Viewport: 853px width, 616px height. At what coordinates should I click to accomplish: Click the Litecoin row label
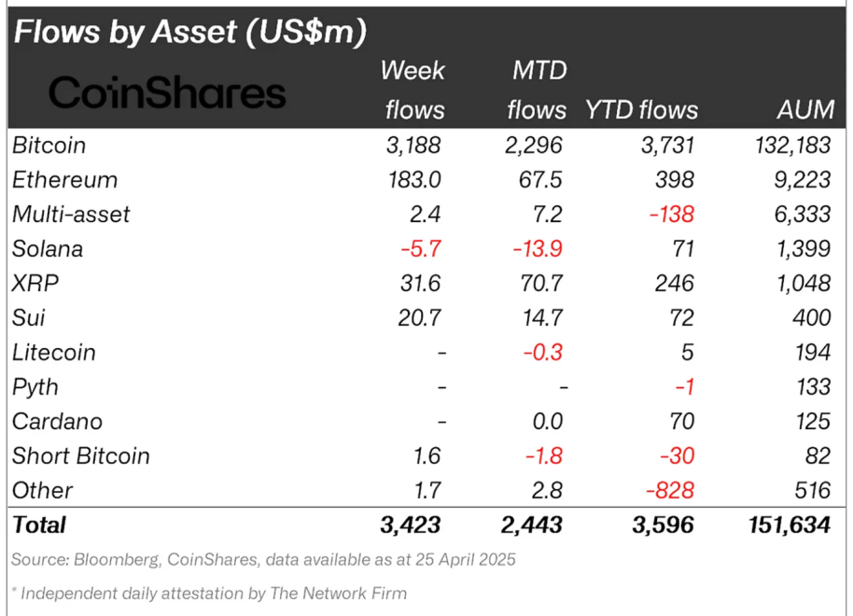click(x=54, y=353)
